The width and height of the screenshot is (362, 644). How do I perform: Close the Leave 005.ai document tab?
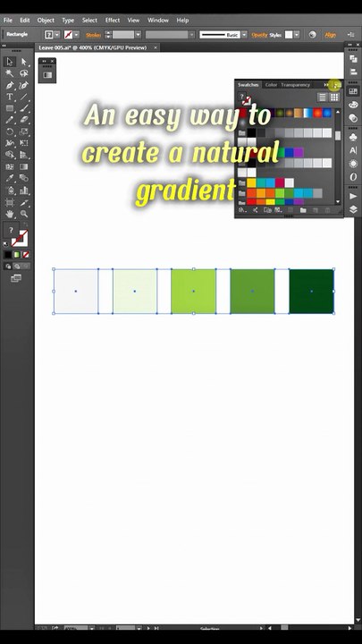point(156,47)
